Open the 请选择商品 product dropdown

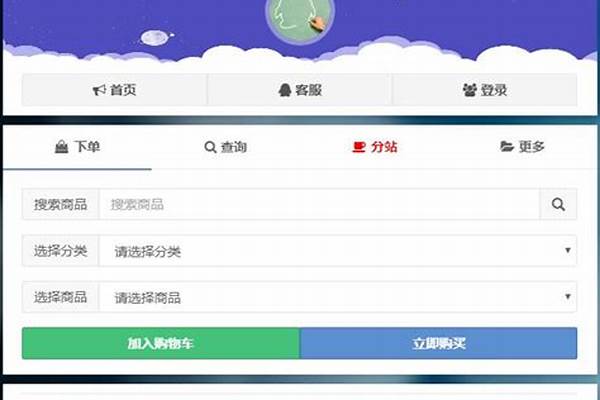[338, 297]
